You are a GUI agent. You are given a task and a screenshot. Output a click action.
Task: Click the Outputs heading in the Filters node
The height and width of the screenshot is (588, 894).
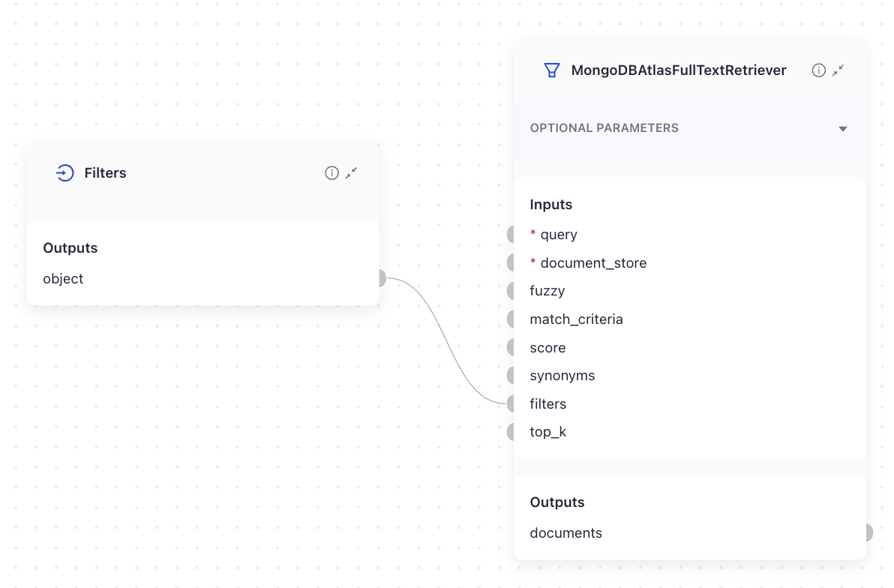point(70,247)
